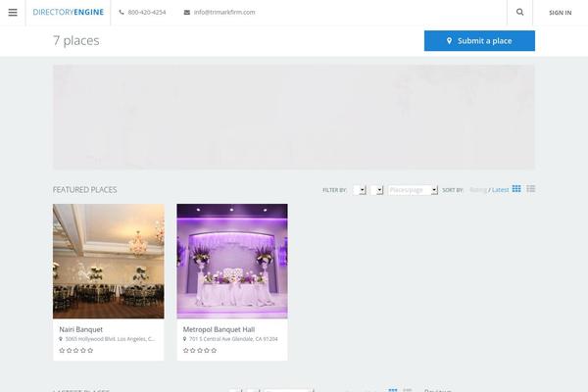Sort places by Rating
Viewport: 588px width, 392px height.
(x=478, y=190)
